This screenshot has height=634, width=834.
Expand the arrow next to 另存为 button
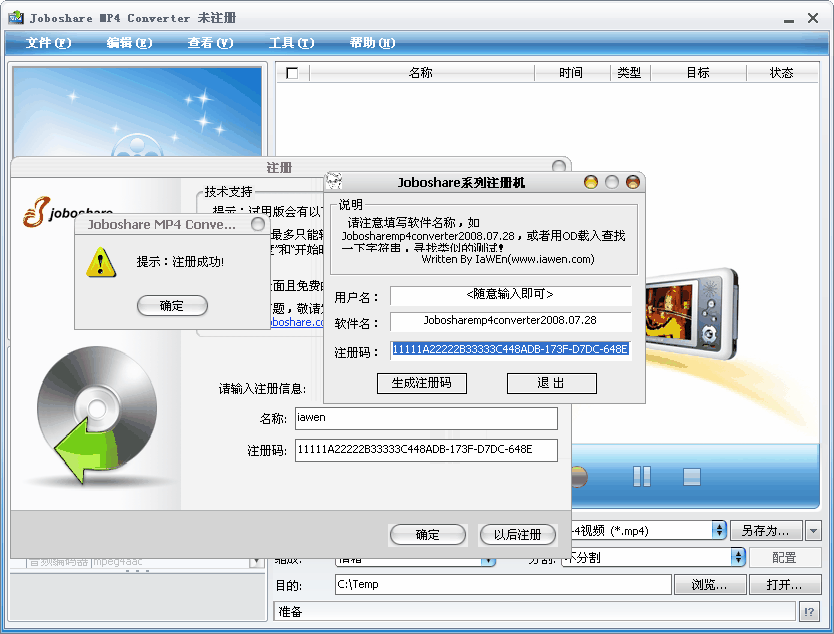click(813, 530)
